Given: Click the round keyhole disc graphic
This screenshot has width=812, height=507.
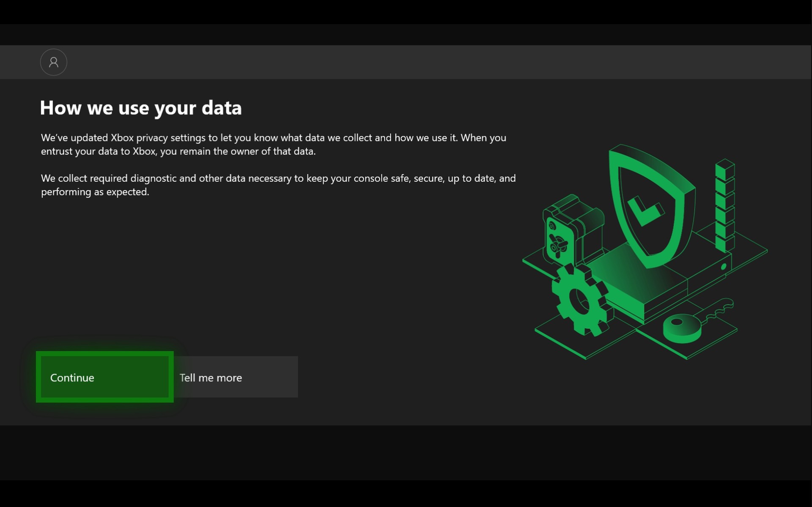Looking at the screenshot, I should tap(681, 326).
